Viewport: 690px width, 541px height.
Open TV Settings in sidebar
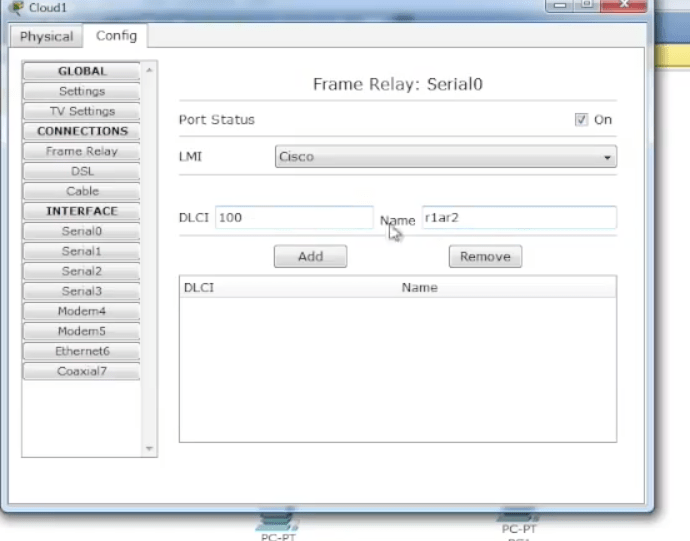(x=82, y=111)
